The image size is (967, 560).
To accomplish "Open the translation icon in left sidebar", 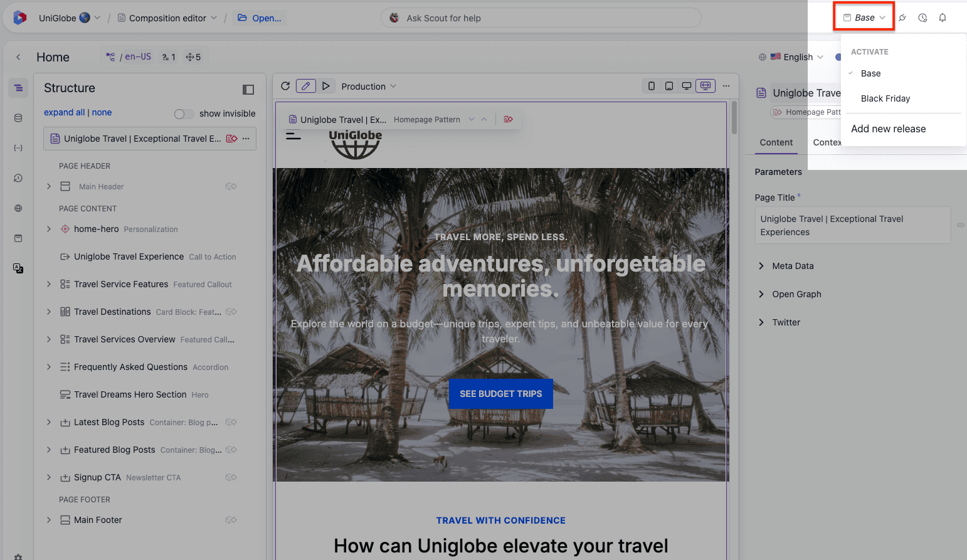I will [x=18, y=268].
